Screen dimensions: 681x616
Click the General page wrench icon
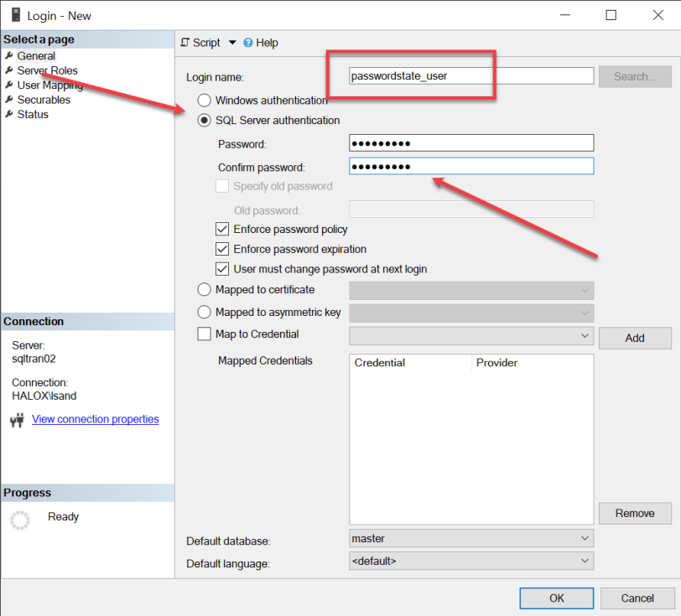tap(9, 55)
